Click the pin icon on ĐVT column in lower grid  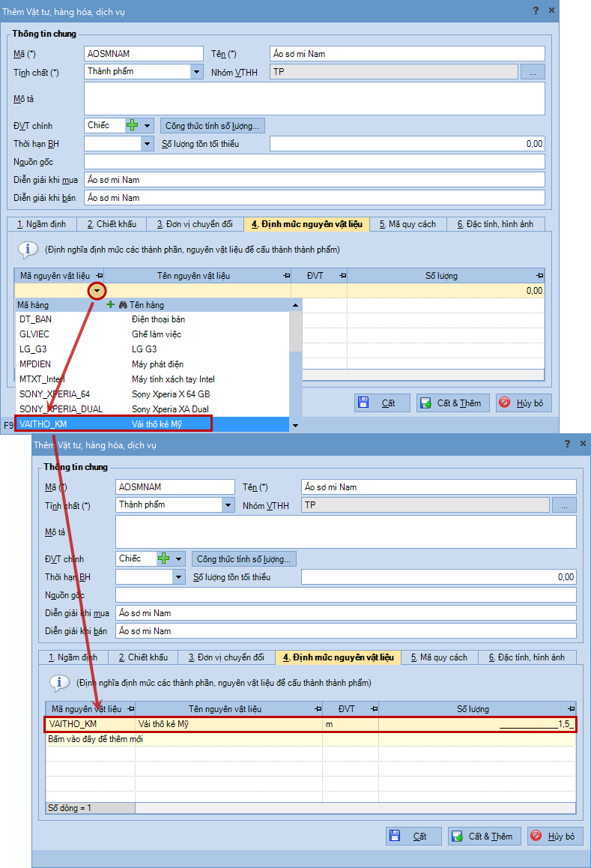point(373,708)
